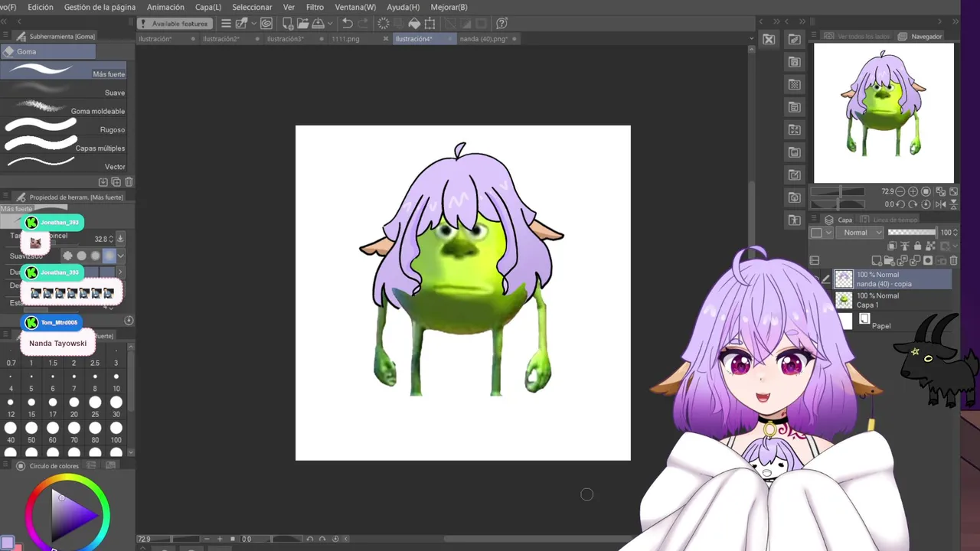Save the current illustration
Viewport: 980px width, 551px height.
[318, 24]
